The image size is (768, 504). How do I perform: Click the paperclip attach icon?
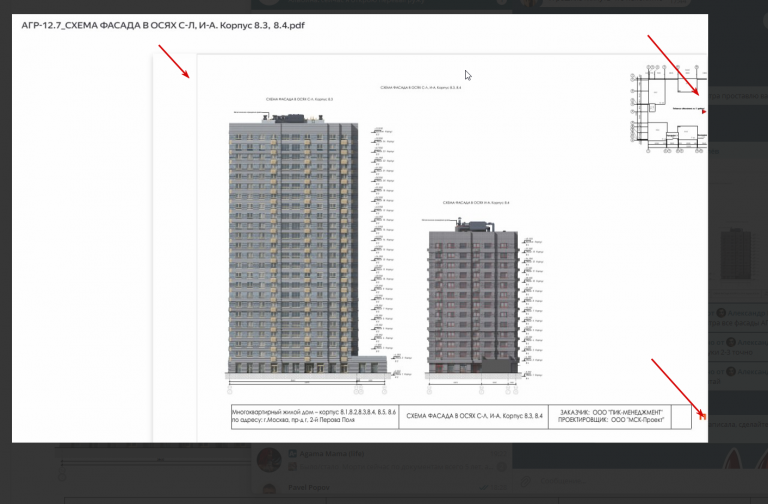(x=525, y=482)
